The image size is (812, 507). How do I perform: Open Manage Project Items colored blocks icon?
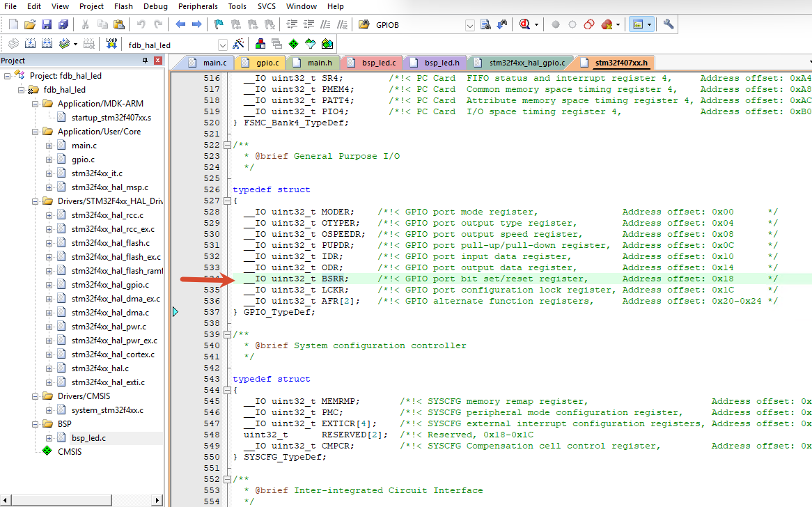(x=260, y=44)
